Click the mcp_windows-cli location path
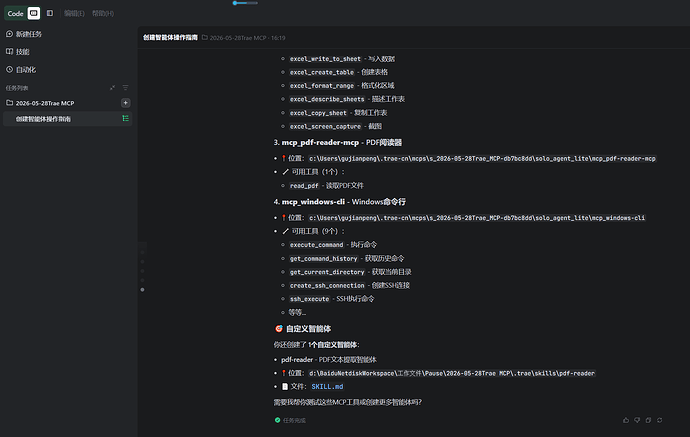690x437 pixels. (x=477, y=218)
